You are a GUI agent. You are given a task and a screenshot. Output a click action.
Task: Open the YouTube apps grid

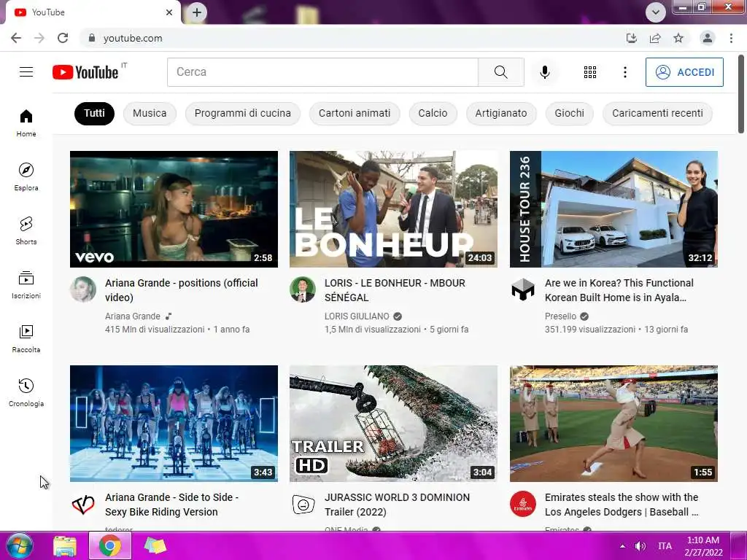[589, 72]
